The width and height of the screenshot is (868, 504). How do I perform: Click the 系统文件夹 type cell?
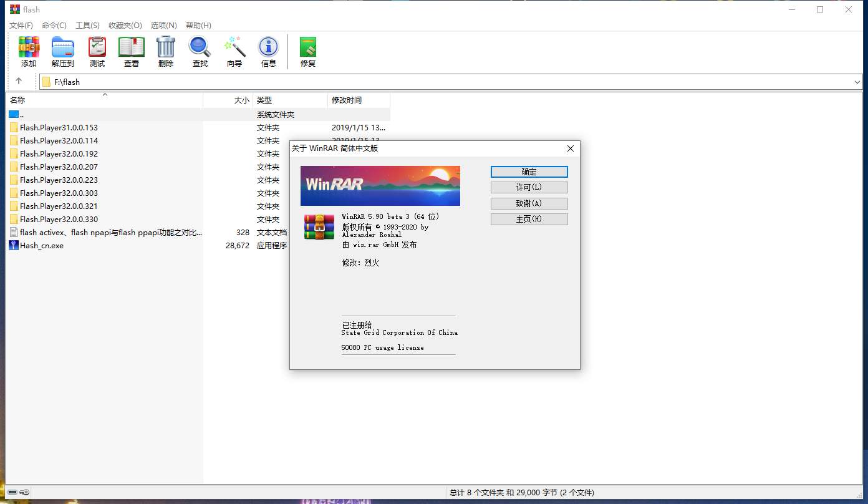tap(276, 114)
